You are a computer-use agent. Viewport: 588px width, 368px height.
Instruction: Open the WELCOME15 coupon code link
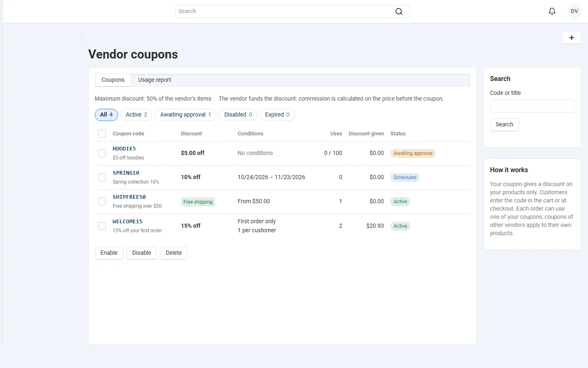(x=128, y=222)
